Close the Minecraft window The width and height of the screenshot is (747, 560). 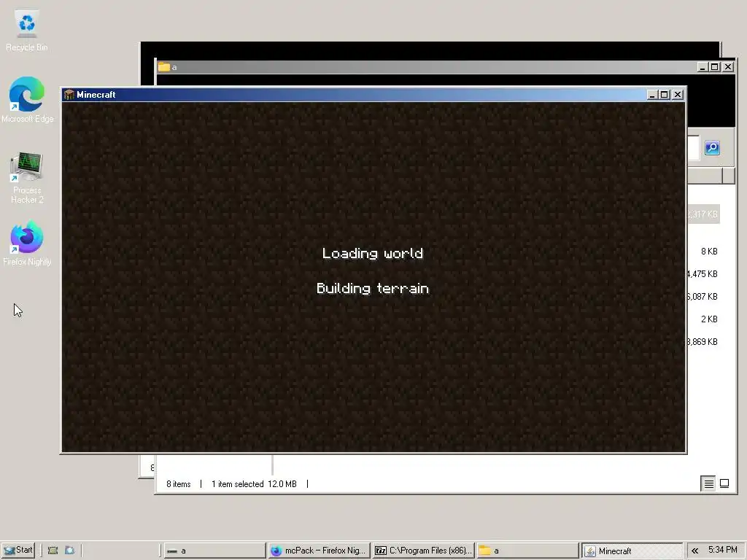coord(678,95)
